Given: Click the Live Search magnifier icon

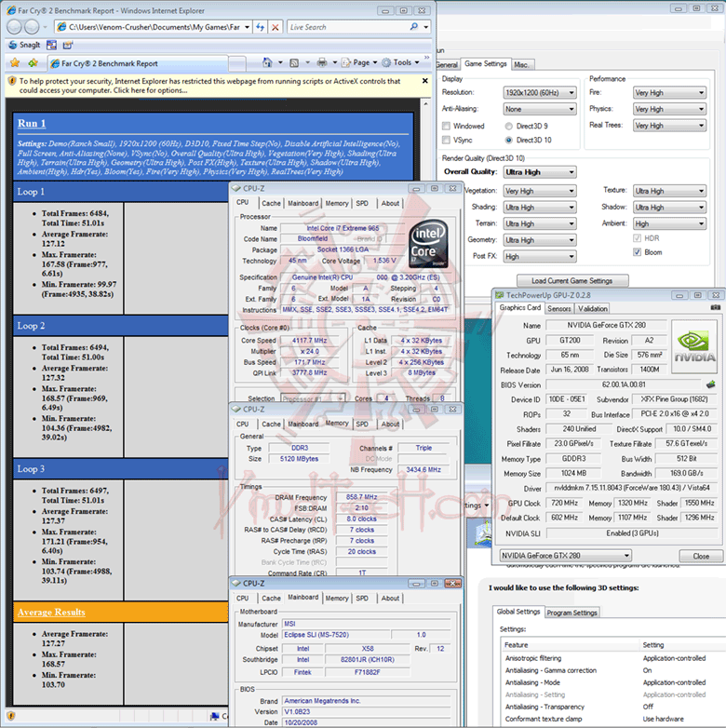Looking at the screenshot, I should pyautogui.click(x=413, y=27).
